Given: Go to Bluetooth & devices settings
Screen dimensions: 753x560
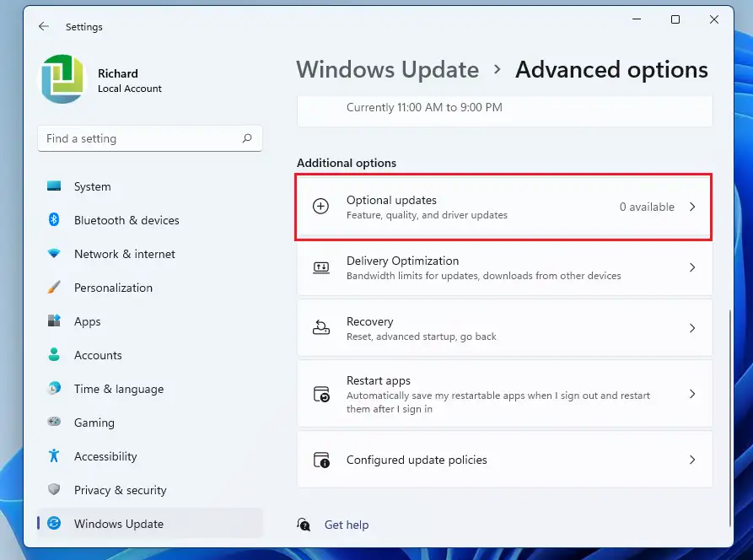Looking at the screenshot, I should [150, 220].
